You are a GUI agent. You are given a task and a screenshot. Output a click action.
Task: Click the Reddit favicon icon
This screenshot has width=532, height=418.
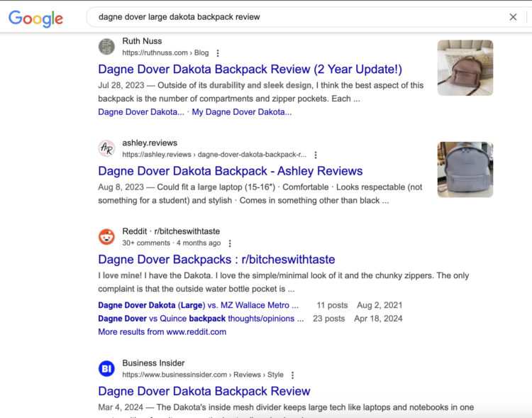click(106, 236)
